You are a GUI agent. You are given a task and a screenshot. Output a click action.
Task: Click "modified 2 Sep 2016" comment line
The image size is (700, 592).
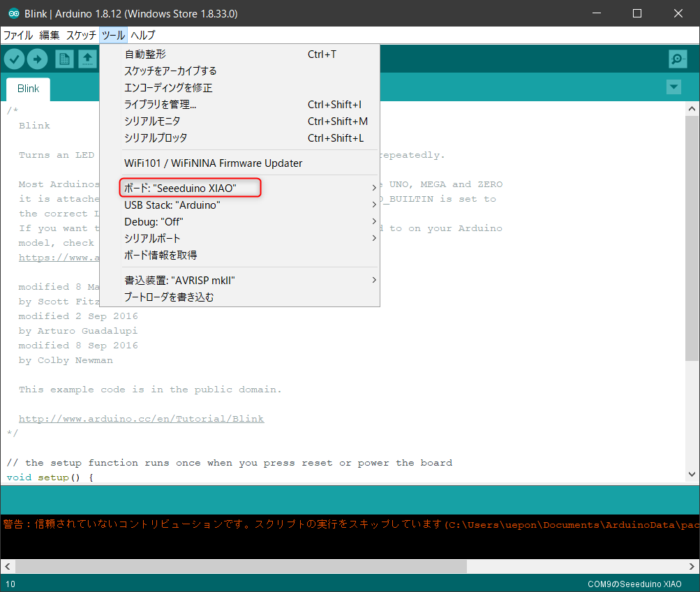click(78, 316)
